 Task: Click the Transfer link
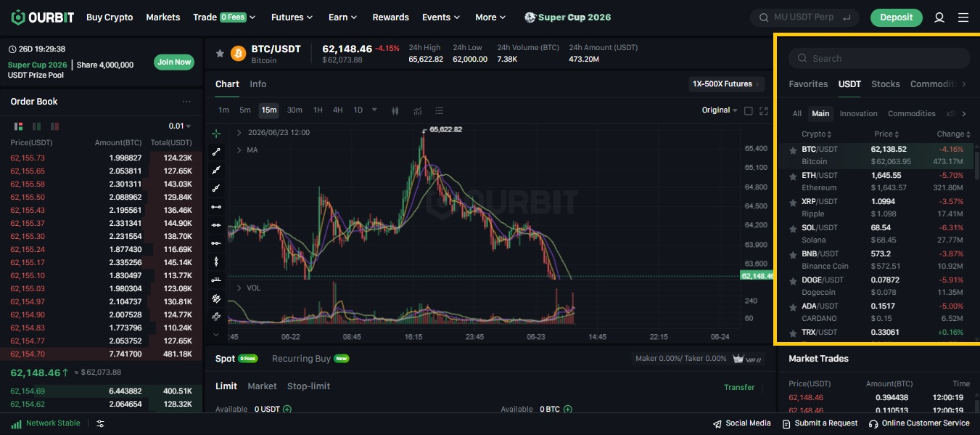click(739, 388)
